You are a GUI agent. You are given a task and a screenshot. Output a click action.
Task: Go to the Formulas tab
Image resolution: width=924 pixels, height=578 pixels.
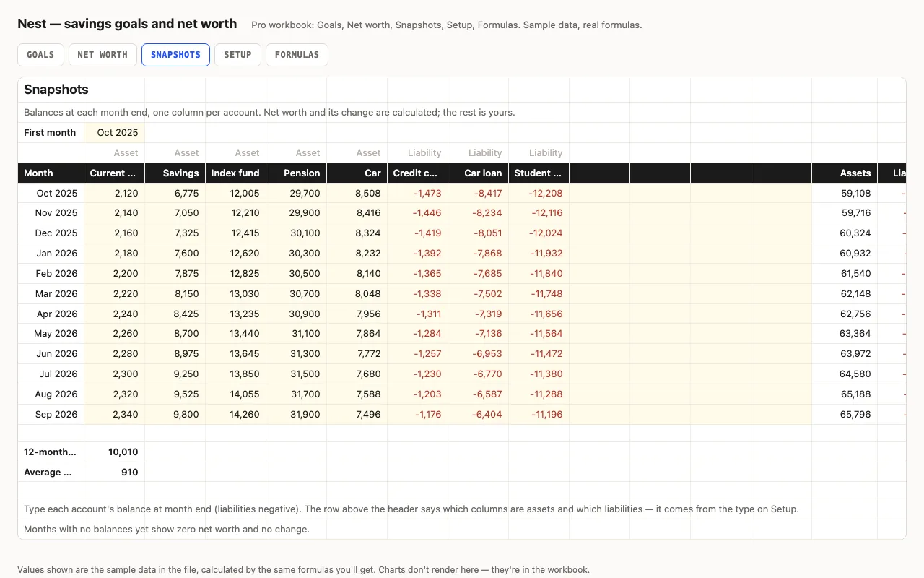tap(297, 55)
